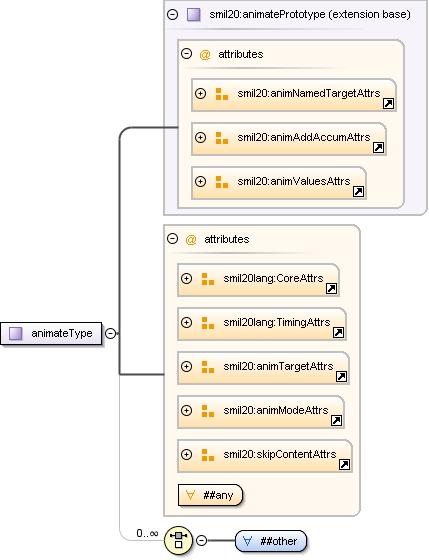This screenshot has width=429, height=560.
Task: Click the attribute group icon of skipContentAttrs
Action: pyautogui.click(x=208, y=455)
